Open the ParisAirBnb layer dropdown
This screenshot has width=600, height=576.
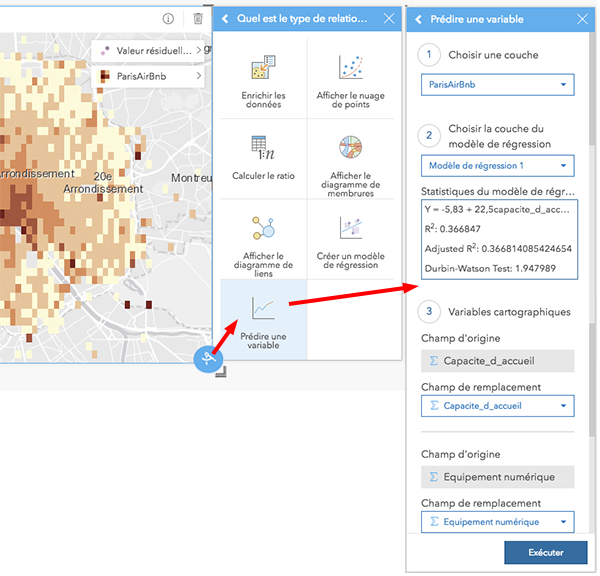[x=497, y=85]
